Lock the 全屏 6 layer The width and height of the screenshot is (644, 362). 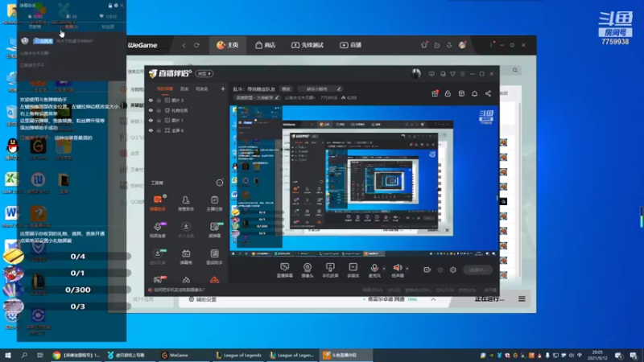[159, 130]
